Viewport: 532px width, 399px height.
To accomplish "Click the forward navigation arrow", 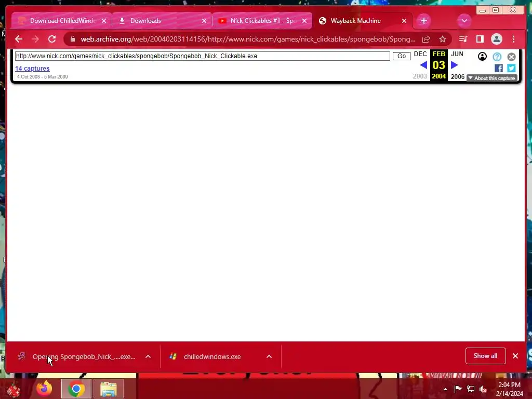I will pos(35,39).
